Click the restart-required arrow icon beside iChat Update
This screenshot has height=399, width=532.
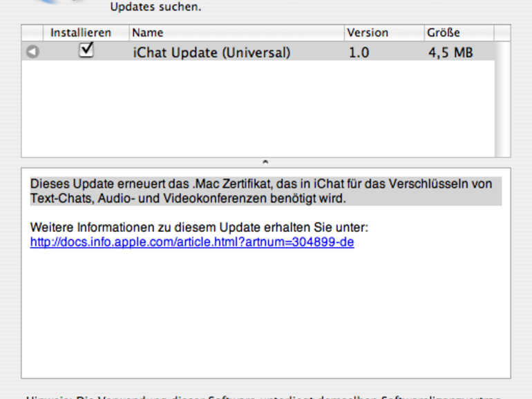[x=32, y=52]
